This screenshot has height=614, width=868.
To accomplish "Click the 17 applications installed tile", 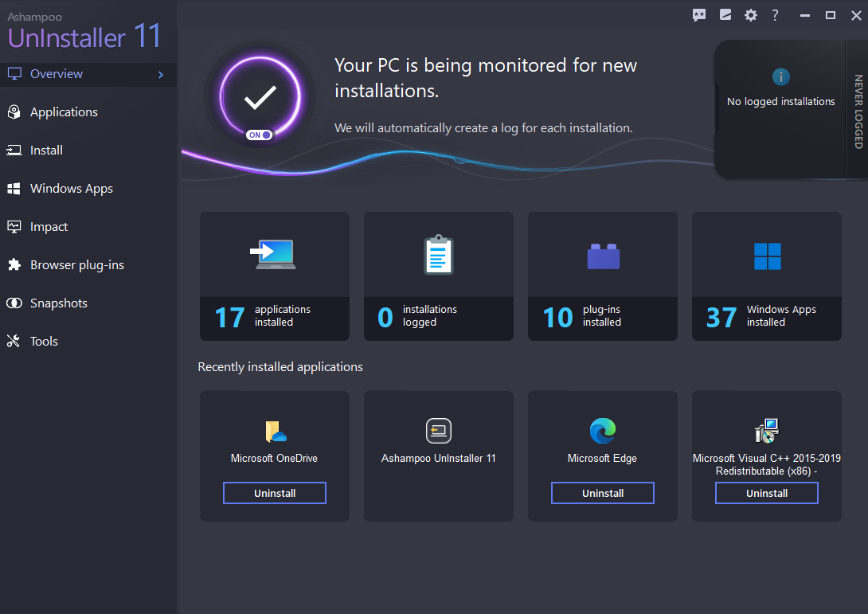I will (x=274, y=276).
